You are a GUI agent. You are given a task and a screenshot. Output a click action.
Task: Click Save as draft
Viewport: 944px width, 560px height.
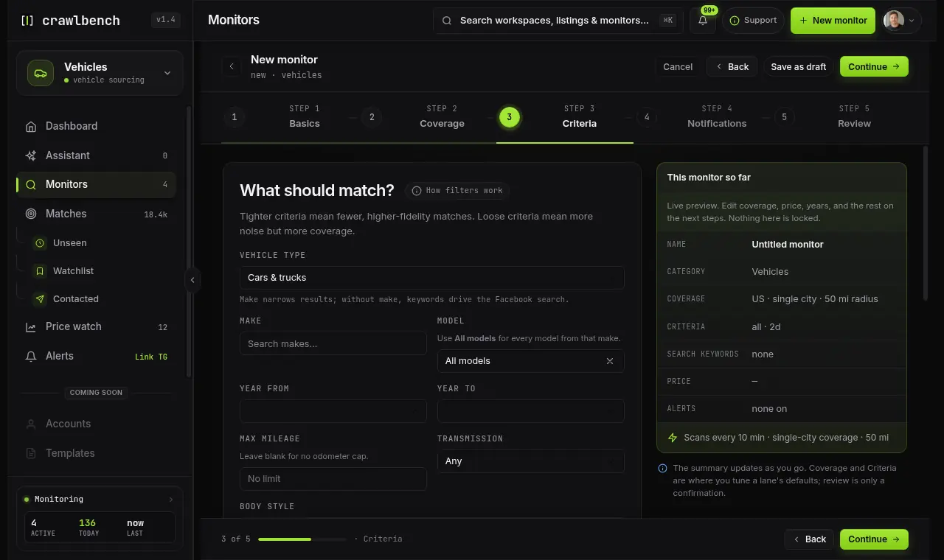pos(799,66)
